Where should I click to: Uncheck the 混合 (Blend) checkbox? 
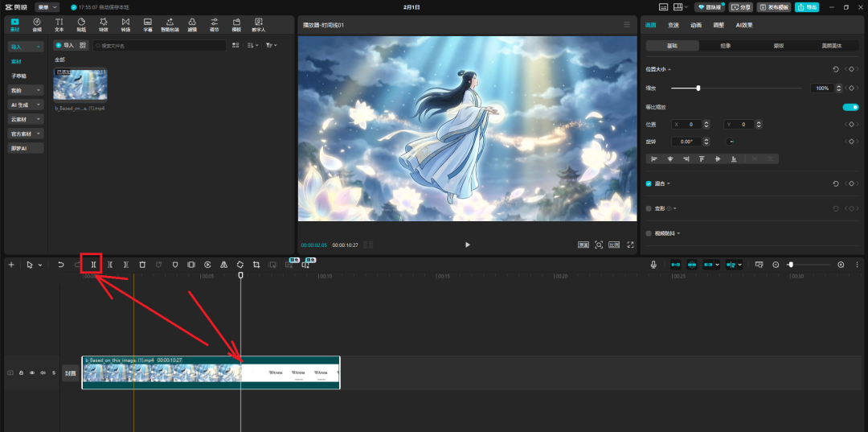649,183
